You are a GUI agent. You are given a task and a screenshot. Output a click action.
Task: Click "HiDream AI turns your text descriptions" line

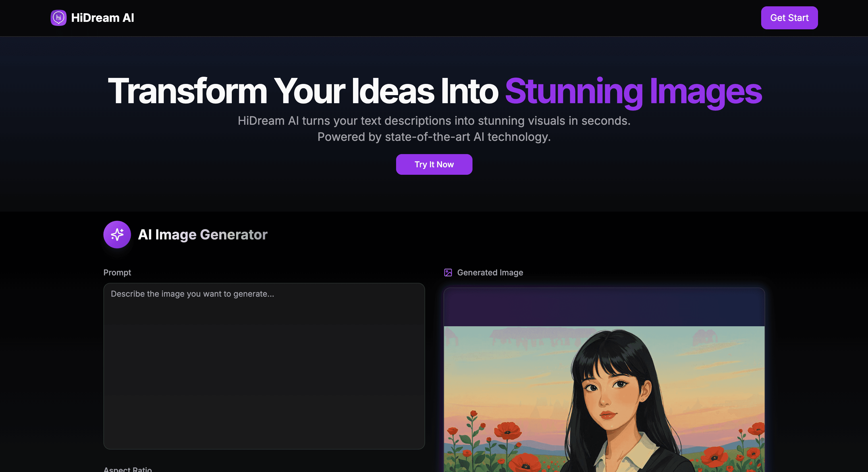[x=434, y=121]
